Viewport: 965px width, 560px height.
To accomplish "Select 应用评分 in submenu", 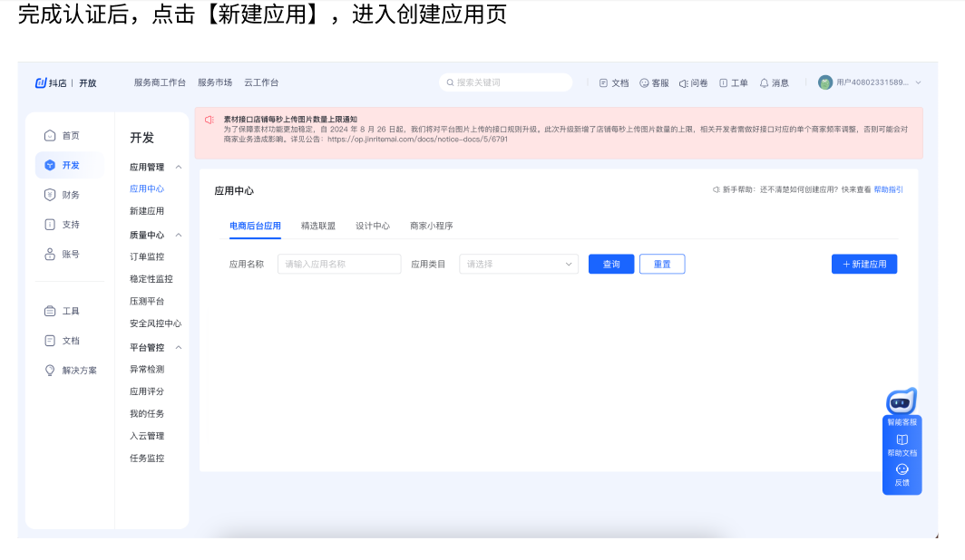I will (147, 391).
